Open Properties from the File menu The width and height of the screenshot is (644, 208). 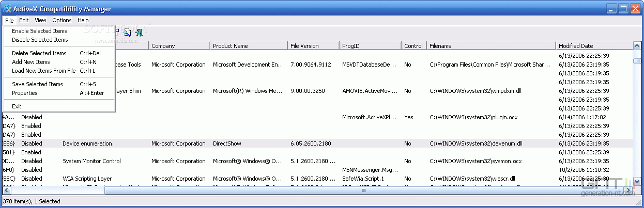pos(59,93)
